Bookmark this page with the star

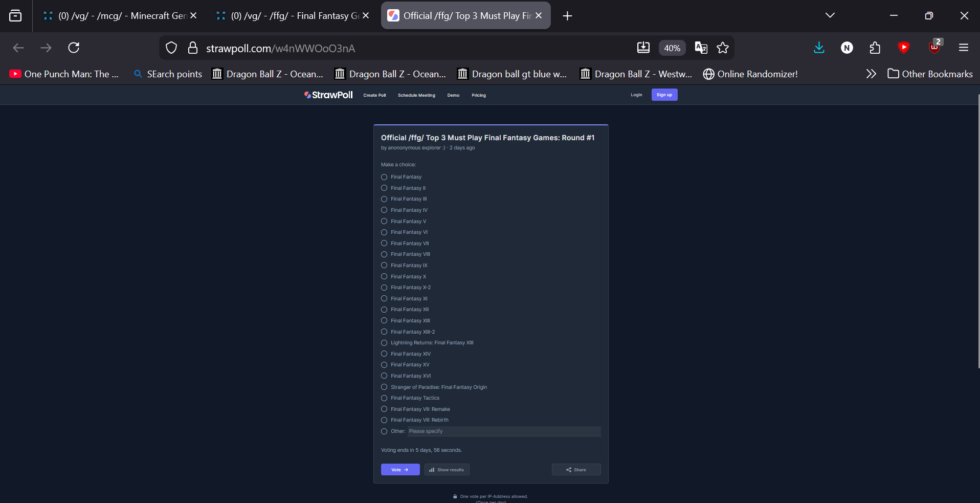723,48
